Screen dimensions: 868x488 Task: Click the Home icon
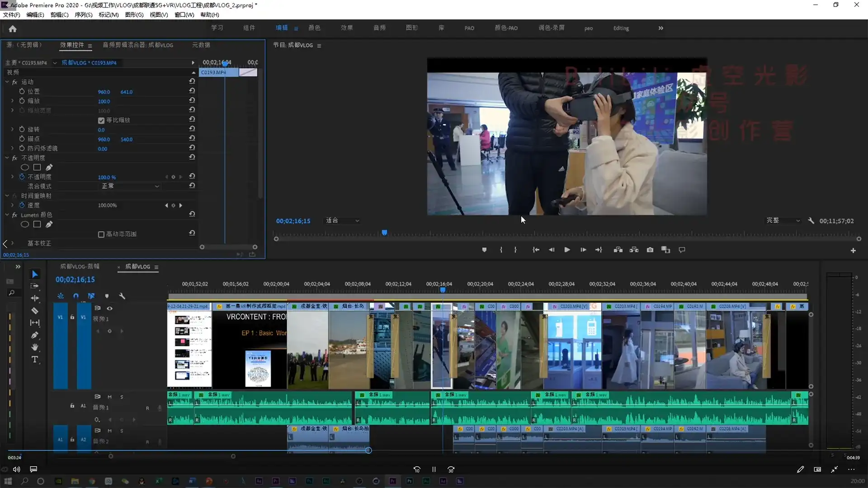pyautogui.click(x=13, y=28)
